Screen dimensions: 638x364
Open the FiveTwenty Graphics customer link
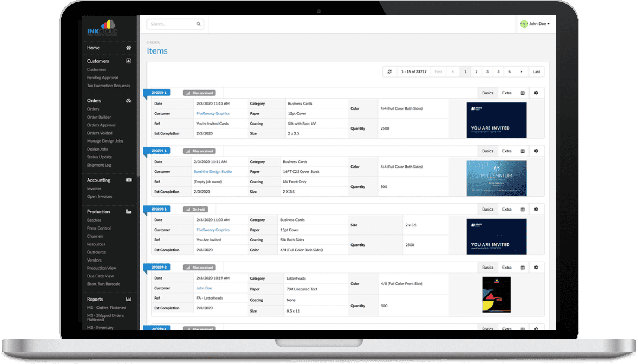coord(213,114)
